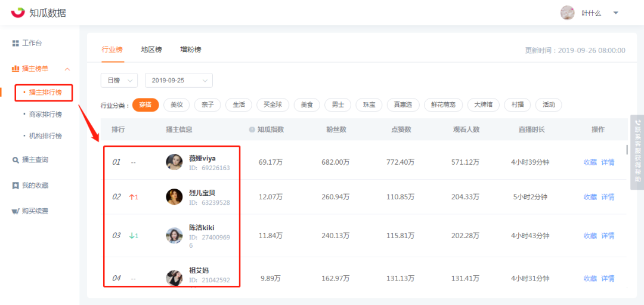The height and width of the screenshot is (305, 644).
Task: Click 收藏 for 薇娅viya
Action: tap(590, 162)
